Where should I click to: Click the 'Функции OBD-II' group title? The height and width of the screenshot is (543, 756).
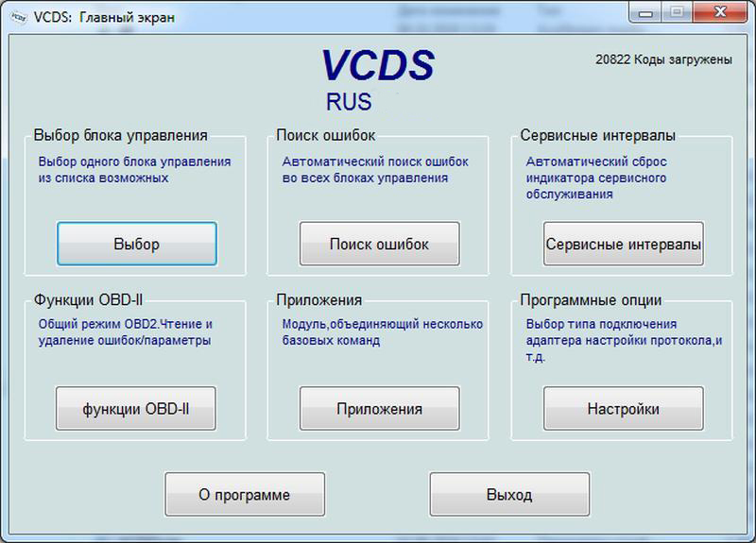click(x=88, y=300)
